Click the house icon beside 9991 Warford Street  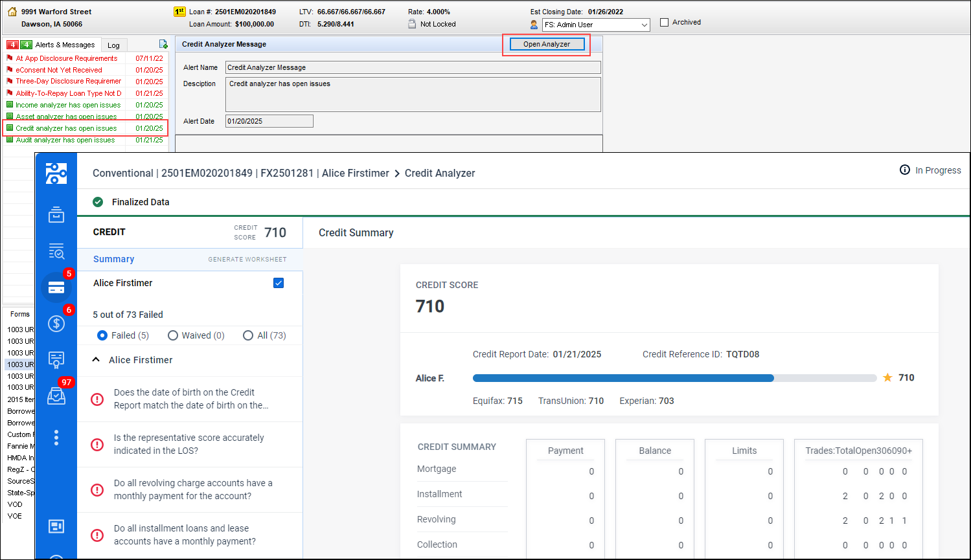click(x=12, y=12)
